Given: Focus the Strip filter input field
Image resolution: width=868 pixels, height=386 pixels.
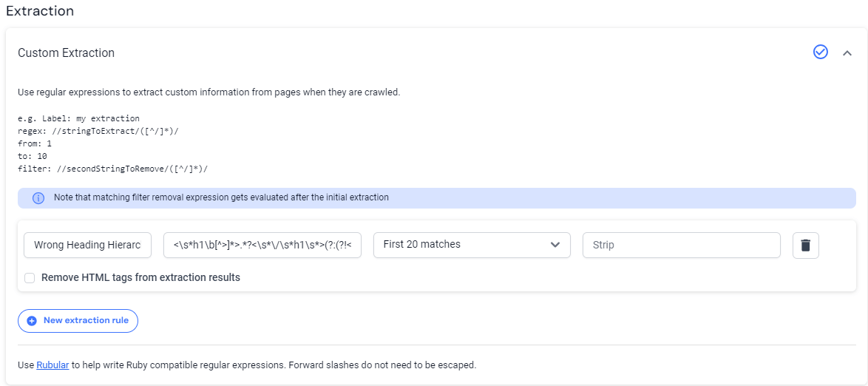Looking at the screenshot, I should pyautogui.click(x=681, y=245).
